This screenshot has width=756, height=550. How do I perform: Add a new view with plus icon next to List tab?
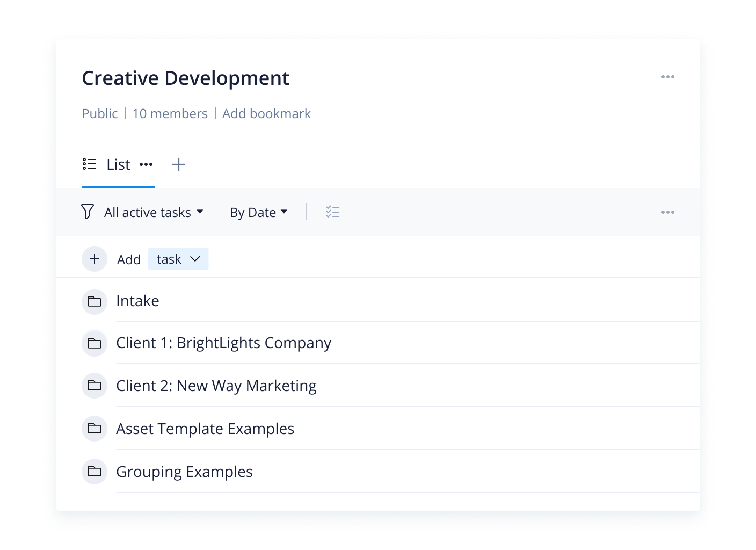pos(178,164)
